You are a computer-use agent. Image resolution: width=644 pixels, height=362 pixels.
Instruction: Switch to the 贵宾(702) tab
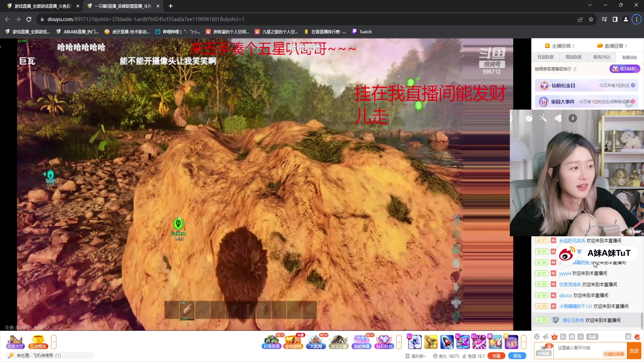pyautogui.click(x=601, y=57)
